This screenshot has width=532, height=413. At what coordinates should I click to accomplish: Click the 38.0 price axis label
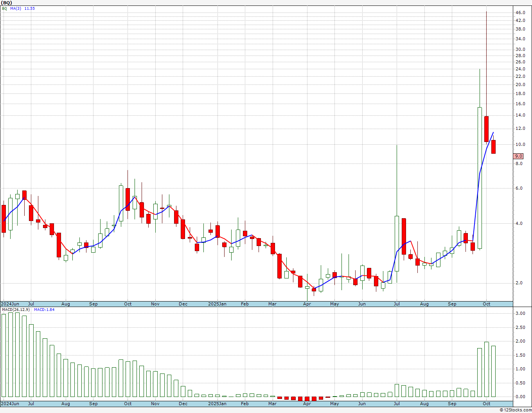pos(520,29)
